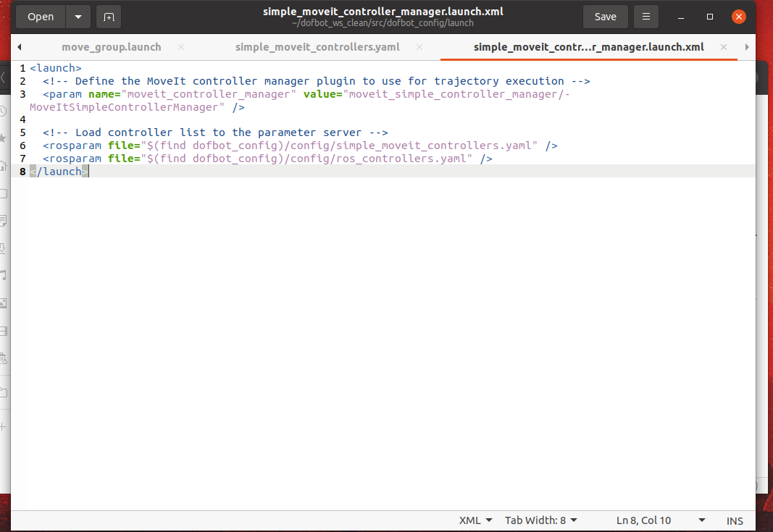Open the Tab Width dropdown
The image size is (773, 532).
[541, 520]
